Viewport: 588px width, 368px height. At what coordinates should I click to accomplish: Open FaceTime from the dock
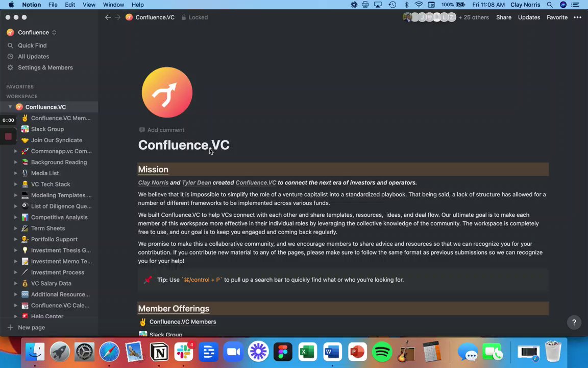[x=492, y=352]
